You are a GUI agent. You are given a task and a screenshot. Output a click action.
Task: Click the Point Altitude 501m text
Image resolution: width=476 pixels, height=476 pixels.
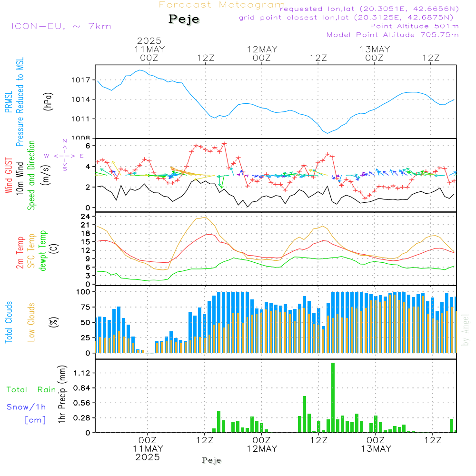point(414,26)
